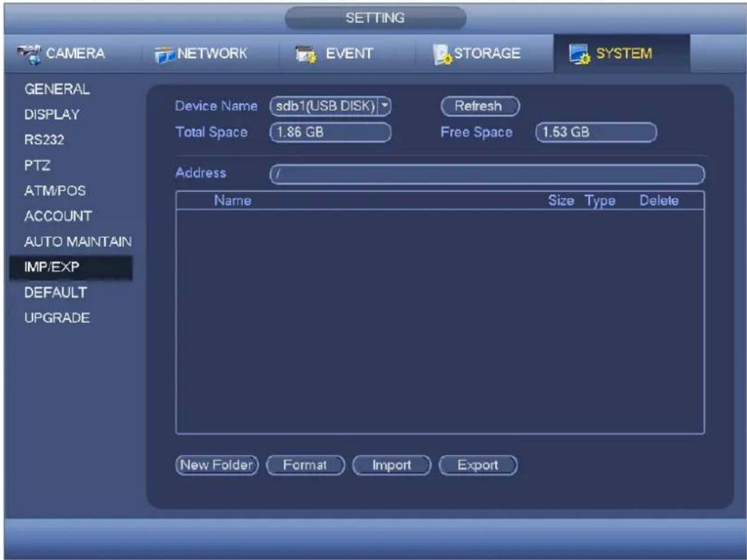Screen dimensions: 747x560
Task: Click the NETWORK tab icon
Action: [165, 56]
